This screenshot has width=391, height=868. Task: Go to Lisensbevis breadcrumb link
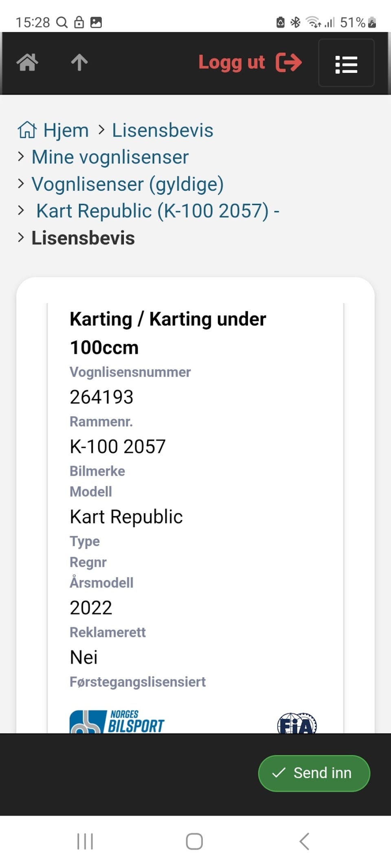(x=163, y=130)
